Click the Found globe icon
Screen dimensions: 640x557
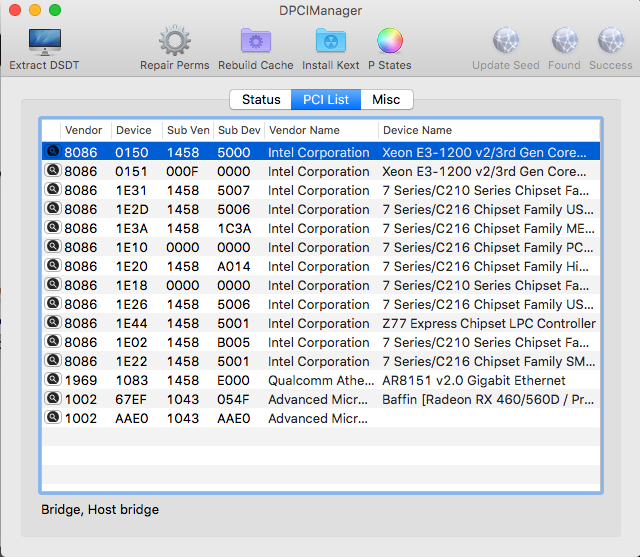click(564, 40)
